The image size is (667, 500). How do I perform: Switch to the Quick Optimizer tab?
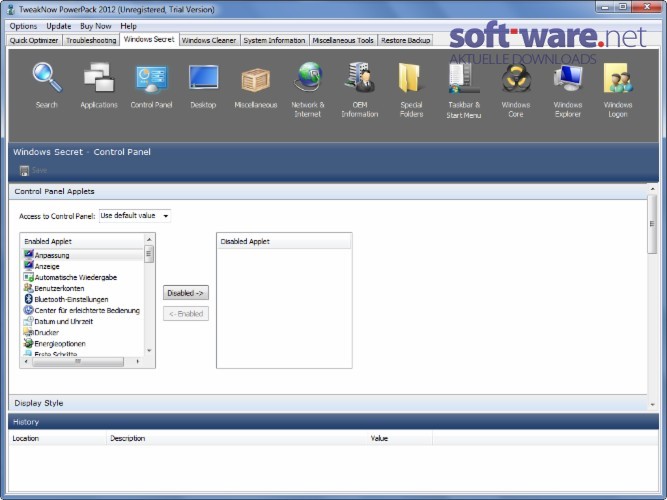34,40
